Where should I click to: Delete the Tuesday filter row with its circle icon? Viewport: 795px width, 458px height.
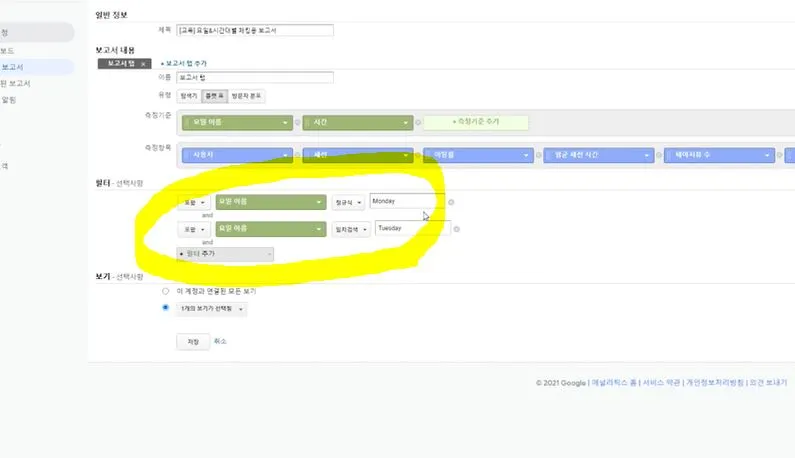click(457, 229)
